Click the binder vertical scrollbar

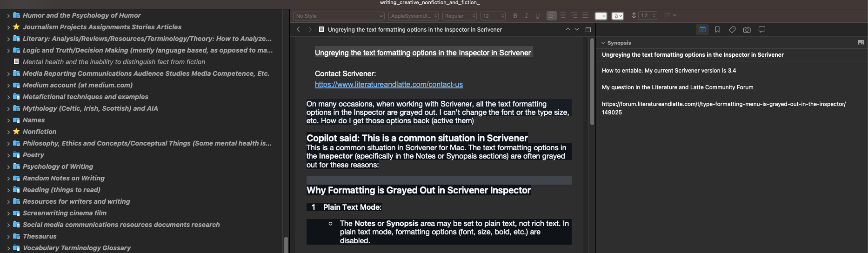tap(286, 245)
